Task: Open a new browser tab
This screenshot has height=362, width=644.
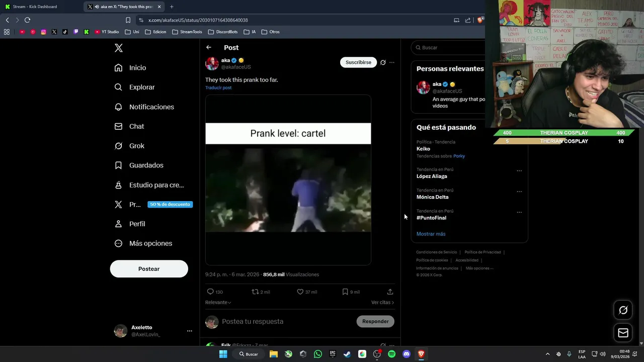Action: pos(172,7)
